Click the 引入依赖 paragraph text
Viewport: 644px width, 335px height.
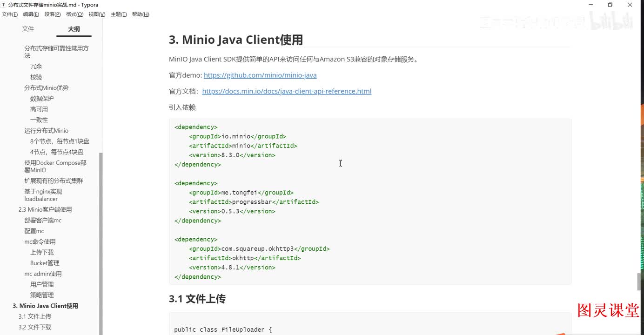[x=182, y=107]
